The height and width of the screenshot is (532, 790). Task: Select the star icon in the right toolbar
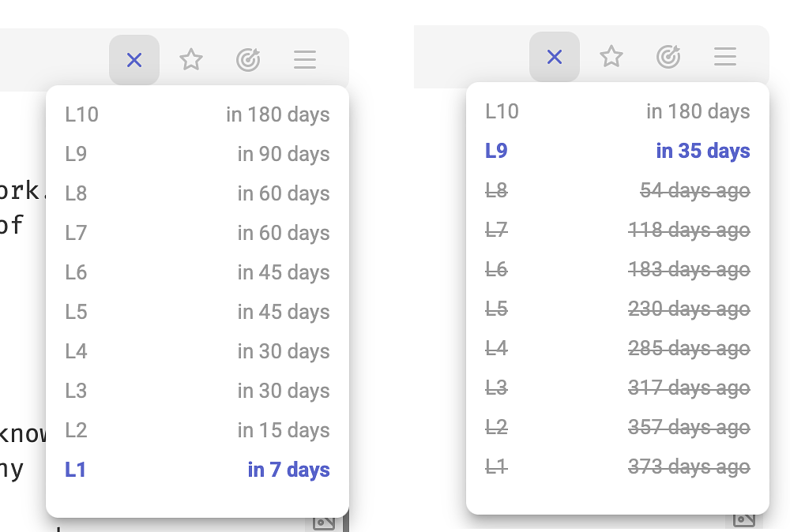611,56
